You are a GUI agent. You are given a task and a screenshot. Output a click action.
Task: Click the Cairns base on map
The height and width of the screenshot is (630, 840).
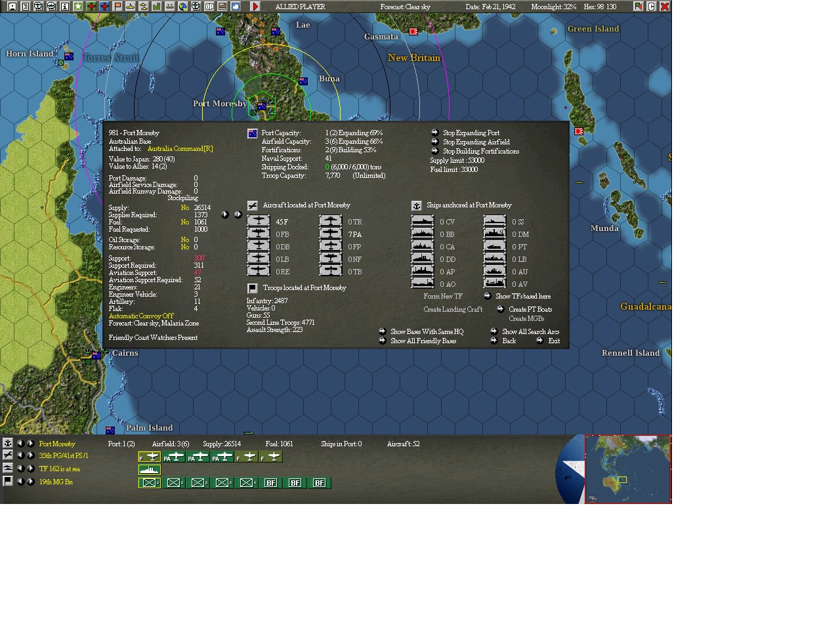click(x=96, y=355)
